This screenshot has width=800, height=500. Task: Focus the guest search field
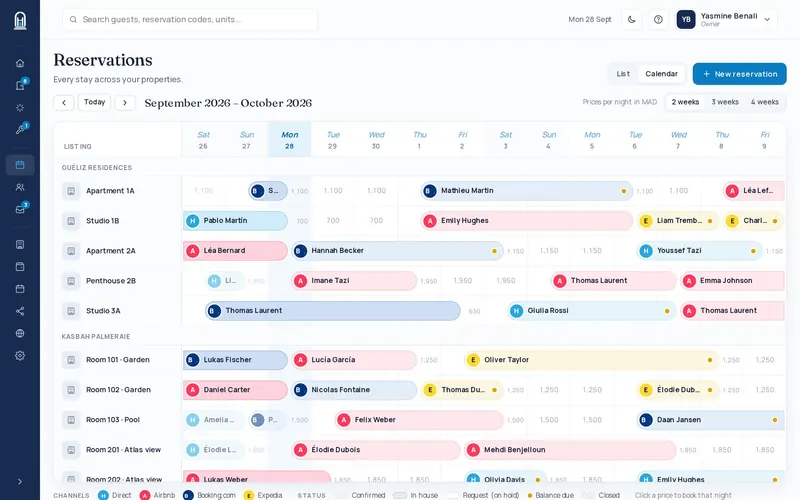pos(190,19)
